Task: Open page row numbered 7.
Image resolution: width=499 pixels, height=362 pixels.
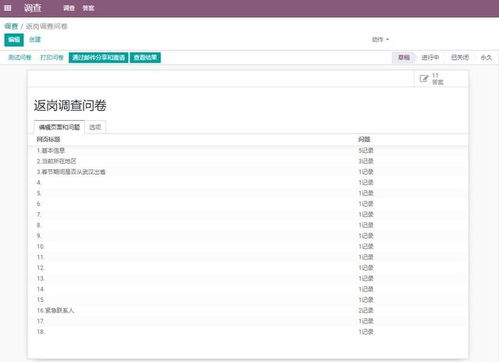Action: [x=248, y=215]
